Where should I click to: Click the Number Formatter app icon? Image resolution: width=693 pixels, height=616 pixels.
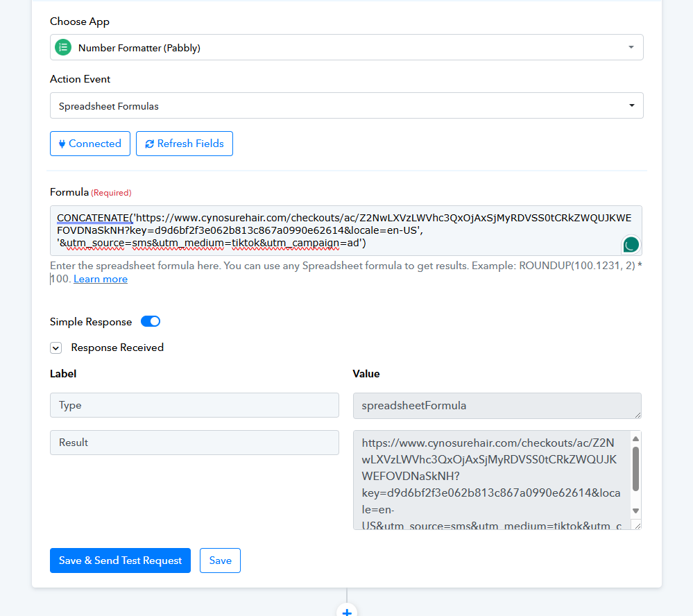tap(63, 47)
